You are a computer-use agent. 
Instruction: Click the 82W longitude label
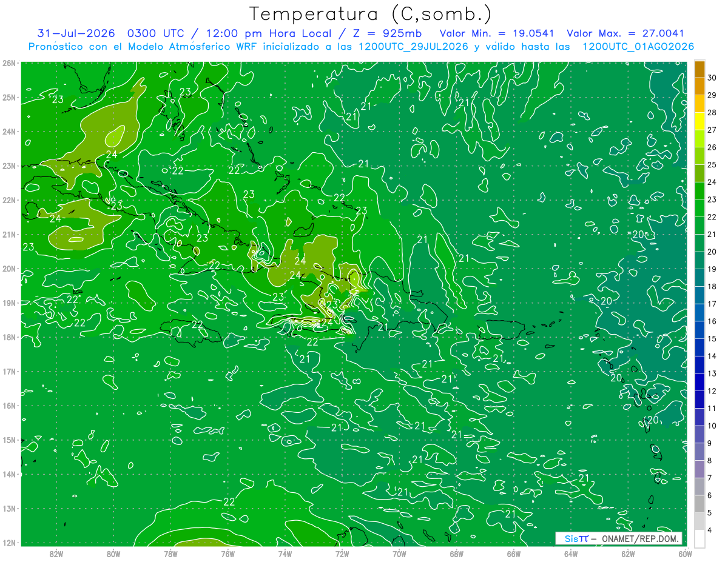(56, 554)
